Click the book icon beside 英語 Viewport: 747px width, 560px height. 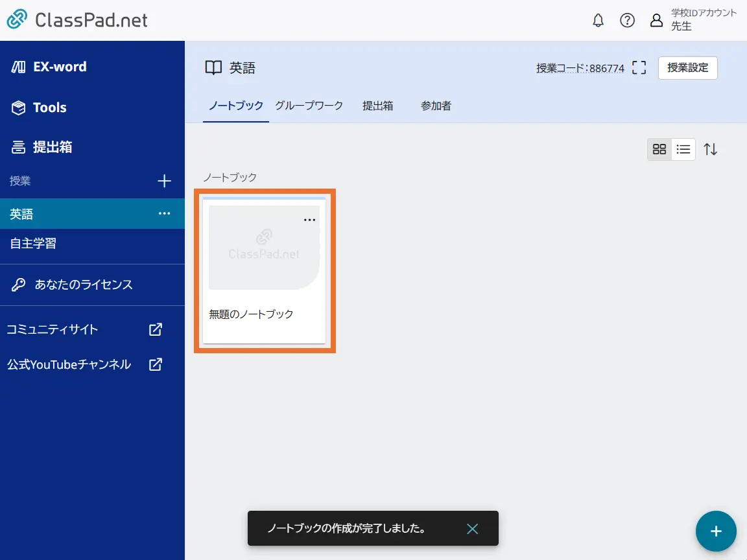click(x=213, y=67)
